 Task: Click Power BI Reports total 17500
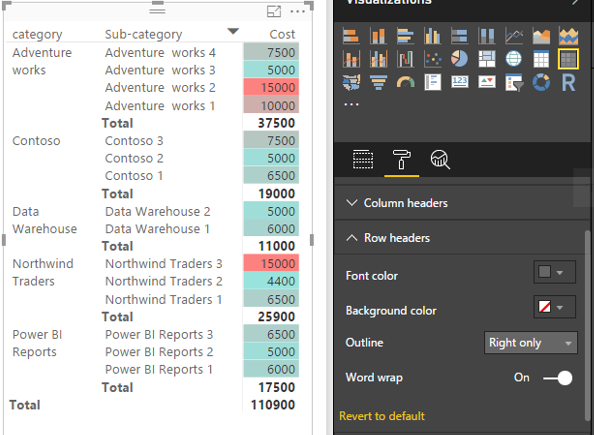[x=277, y=387]
